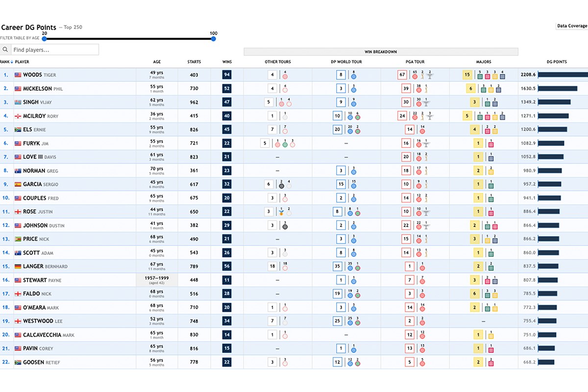
Task: Sort table by STARTS column header
Action: coord(194,62)
